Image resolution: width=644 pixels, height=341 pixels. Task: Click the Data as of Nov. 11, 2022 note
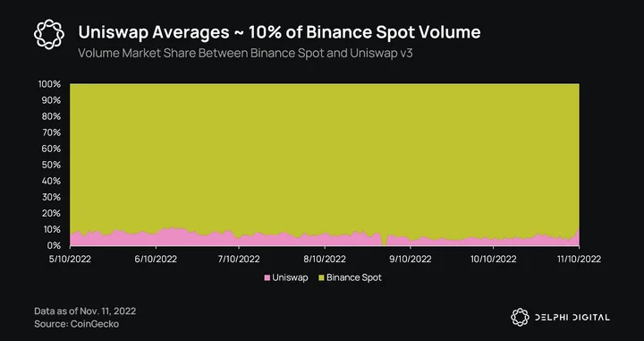85,311
